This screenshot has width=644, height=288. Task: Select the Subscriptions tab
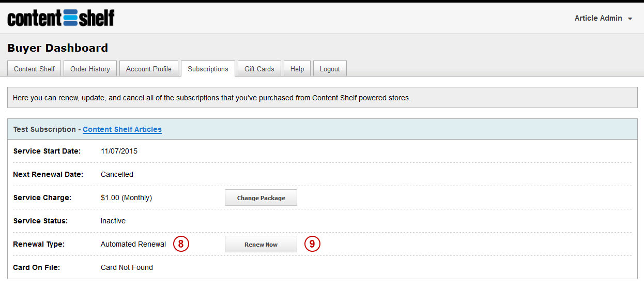click(x=208, y=69)
